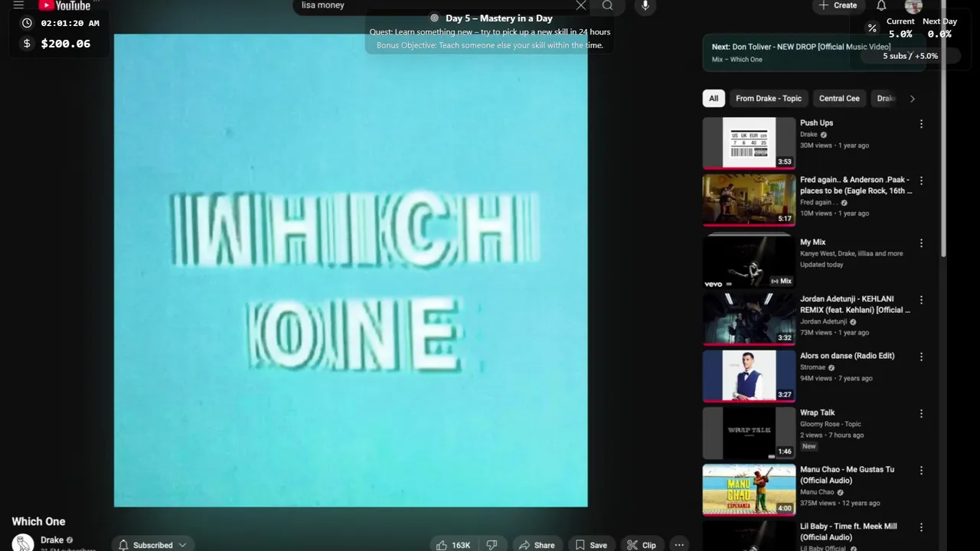Open options menu for Fred again.. video
The image size is (980, 551).
921,181
